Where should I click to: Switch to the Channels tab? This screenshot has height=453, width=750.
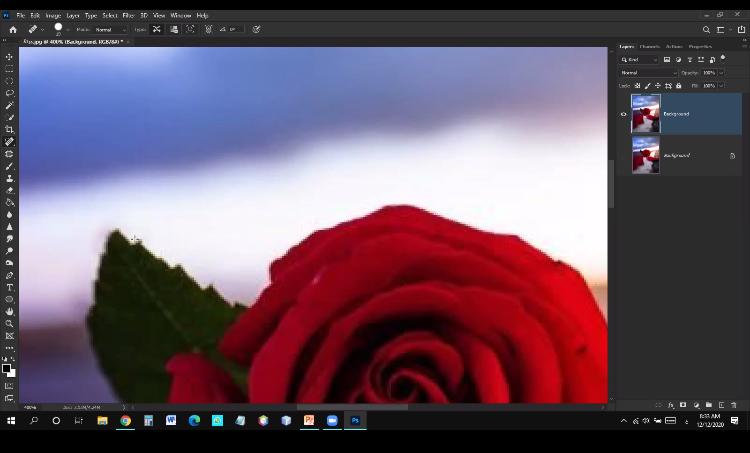click(649, 46)
